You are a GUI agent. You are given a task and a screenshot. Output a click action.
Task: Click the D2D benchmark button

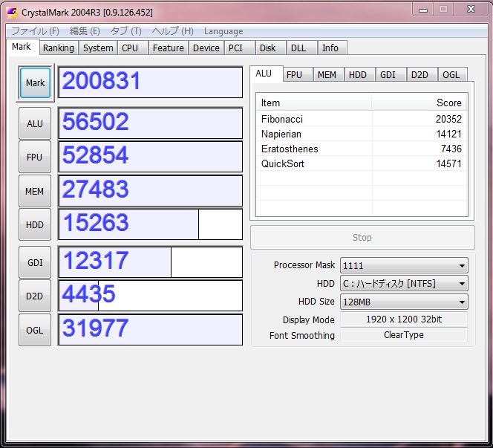coord(35,296)
